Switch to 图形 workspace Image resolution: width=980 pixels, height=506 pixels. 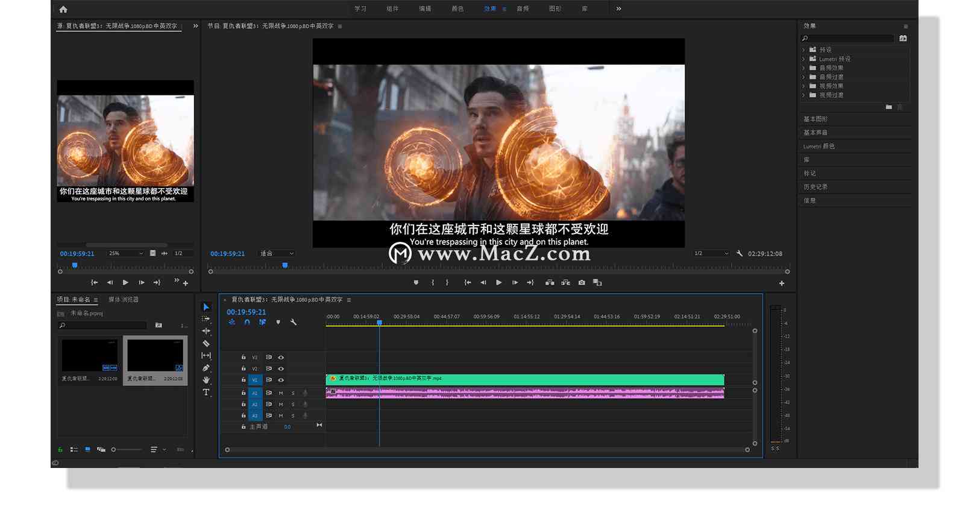click(x=555, y=9)
